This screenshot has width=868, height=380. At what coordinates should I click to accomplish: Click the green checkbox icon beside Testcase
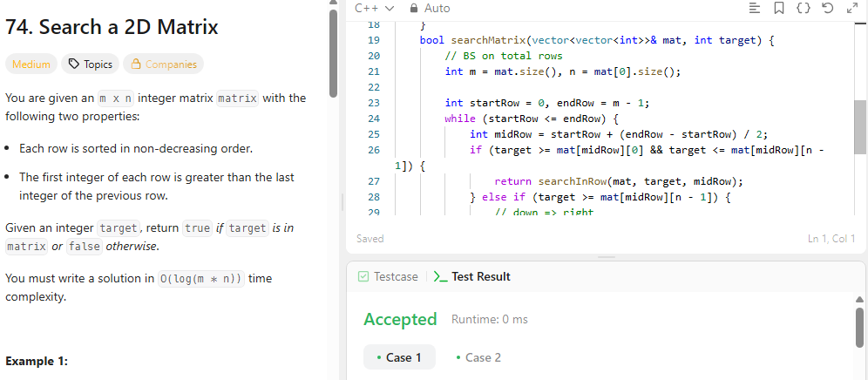coord(363,276)
